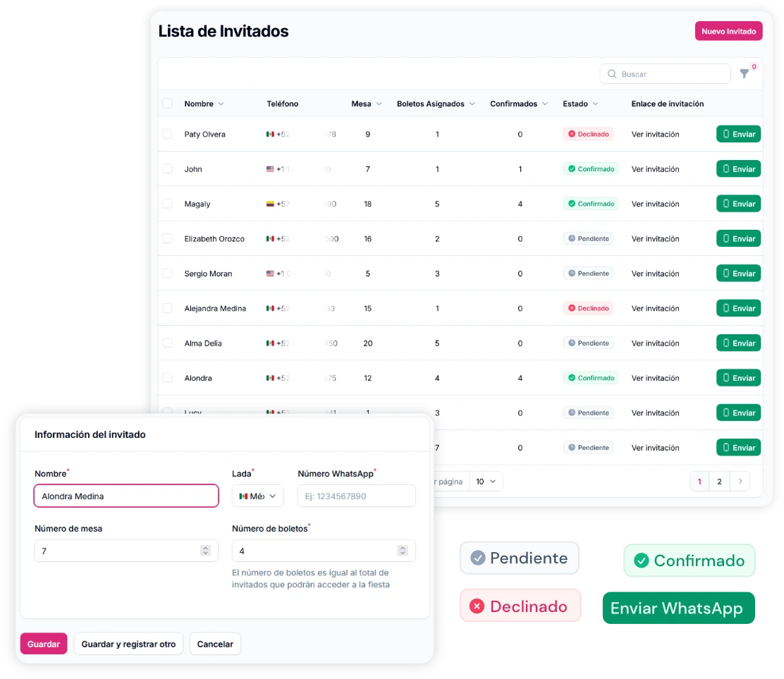Click the Confirmado status badge for John
784x679 pixels.
click(591, 169)
